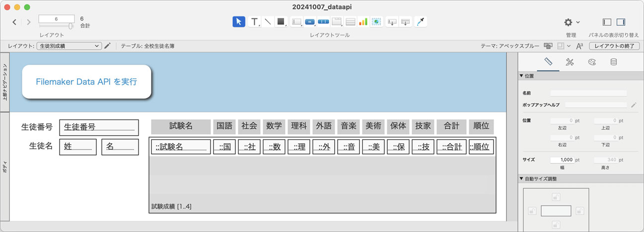Image resolution: width=644 pixels, height=232 pixels.
Task: Select the 音楽 header label
Action: click(x=349, y=126)
